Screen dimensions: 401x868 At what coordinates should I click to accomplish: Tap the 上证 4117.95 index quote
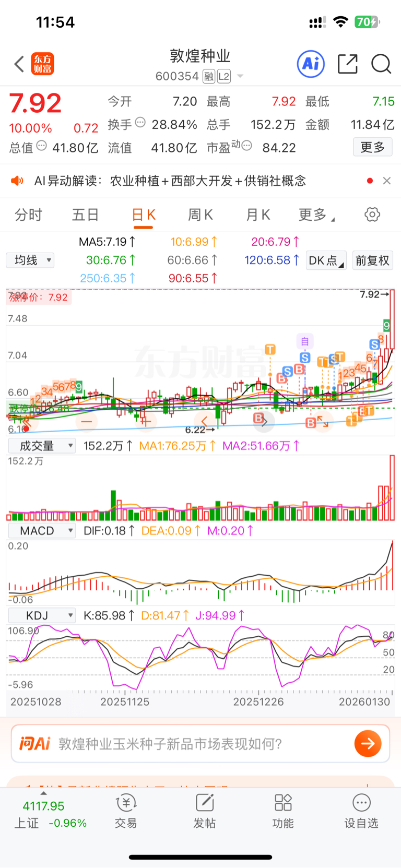tap(50, 814)
